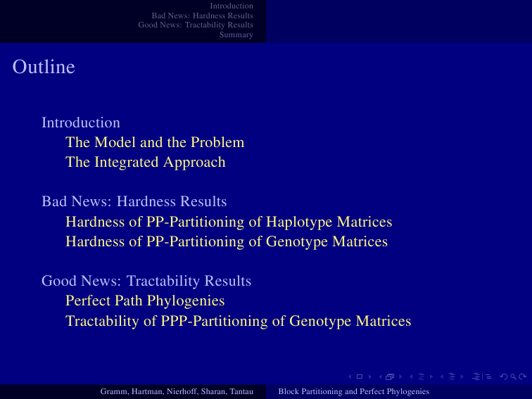Image resolution: width=532 pixels, height=399 pixels.
Task: Jump to next subsection arrow
Action: point(431,376)
